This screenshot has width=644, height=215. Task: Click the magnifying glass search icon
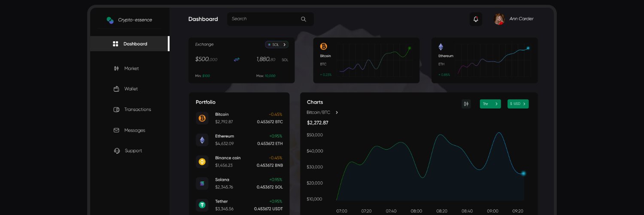[304, 19]
